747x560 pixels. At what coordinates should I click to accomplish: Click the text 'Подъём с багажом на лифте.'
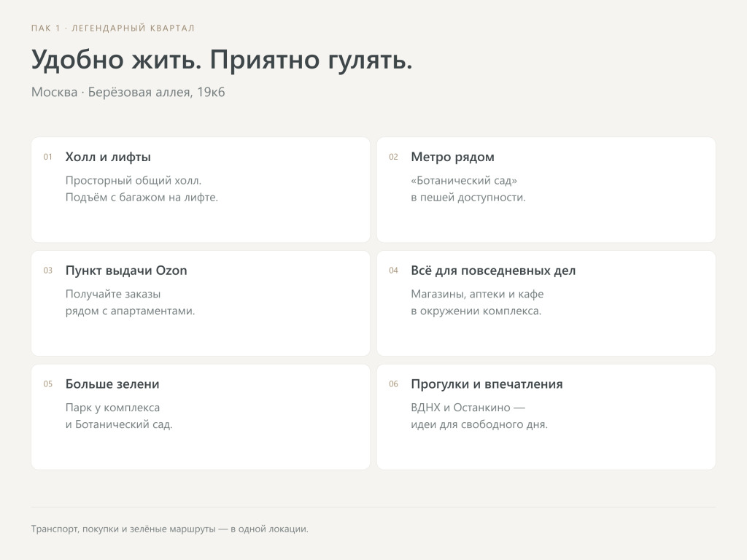click(142, 197)
